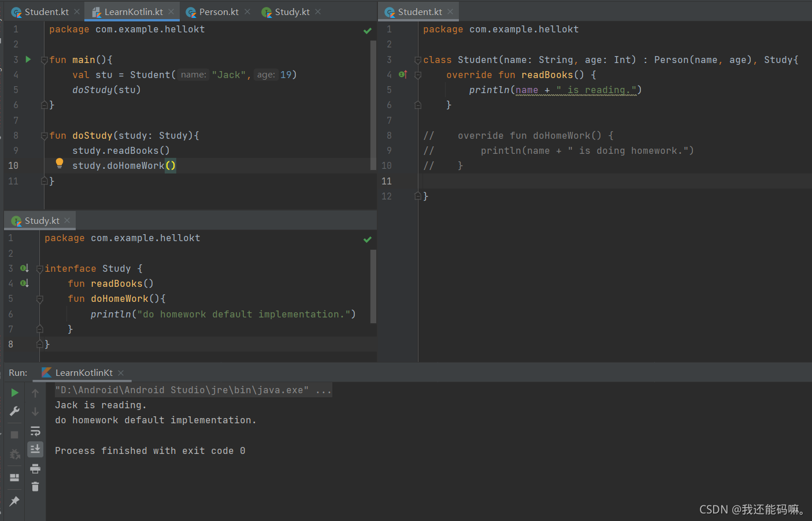Click vertical scrollbar of LearnKotlin.kt editor
Image resolution: width=812 pixels, height=521 pixels.
373,105
